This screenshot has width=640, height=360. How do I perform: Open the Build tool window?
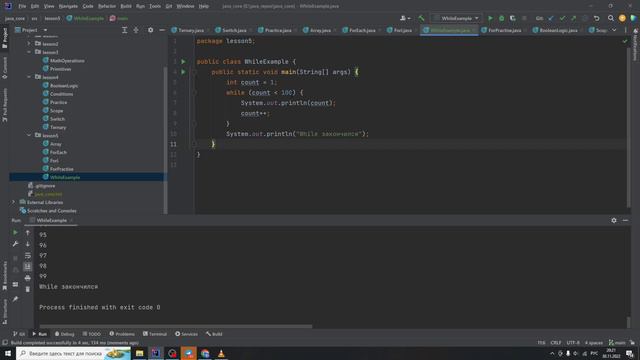214,334
